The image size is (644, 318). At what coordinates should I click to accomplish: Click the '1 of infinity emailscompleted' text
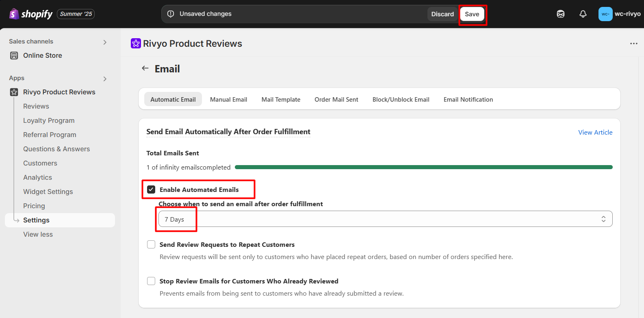click(189, 168)
